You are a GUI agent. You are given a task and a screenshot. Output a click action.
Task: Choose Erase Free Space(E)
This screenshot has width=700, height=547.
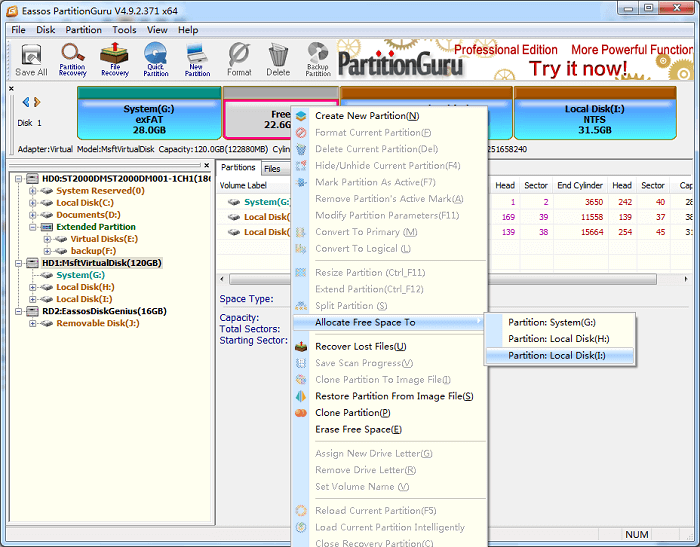[x=388, y=430]
